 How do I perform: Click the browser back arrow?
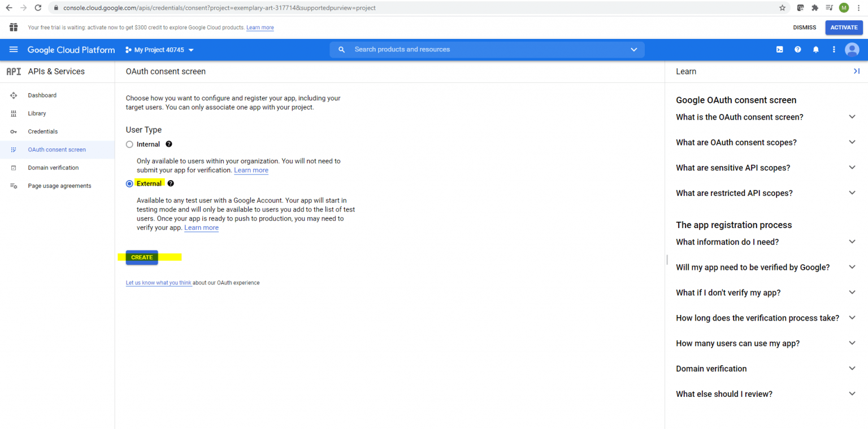click(9, 8)
